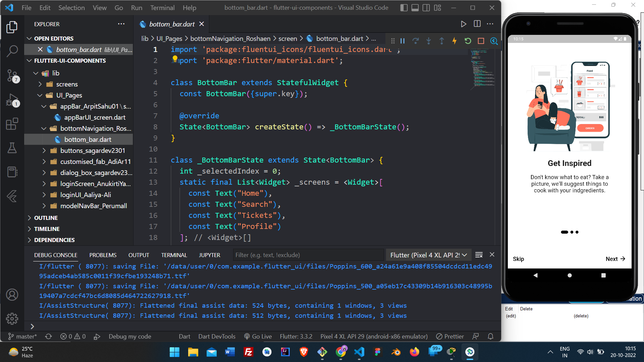Open the Accounts menu in activity bar
644x362 pixels.
coord(12,295)
